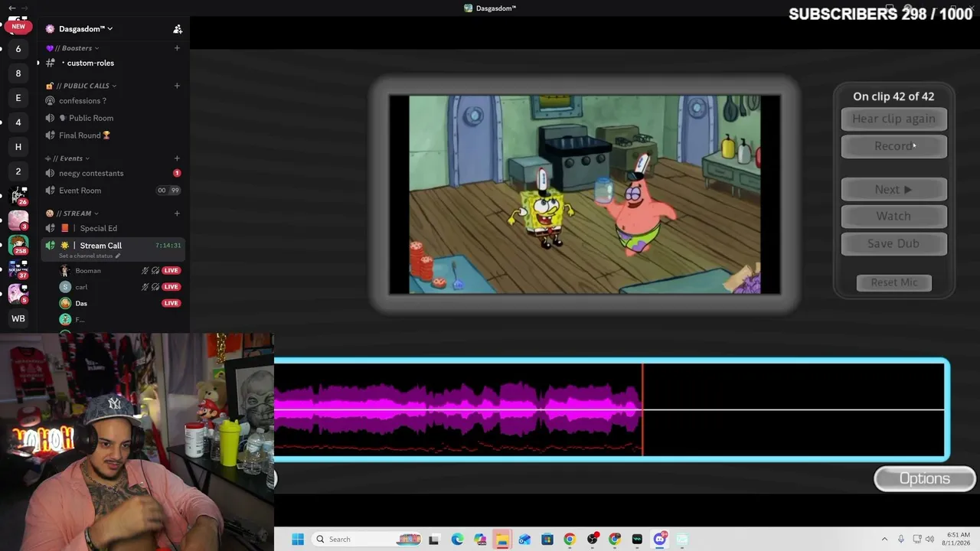The image size is (980, 551).
Task: Click the orange playhead marker on waveform
Action: coord(642,409)
